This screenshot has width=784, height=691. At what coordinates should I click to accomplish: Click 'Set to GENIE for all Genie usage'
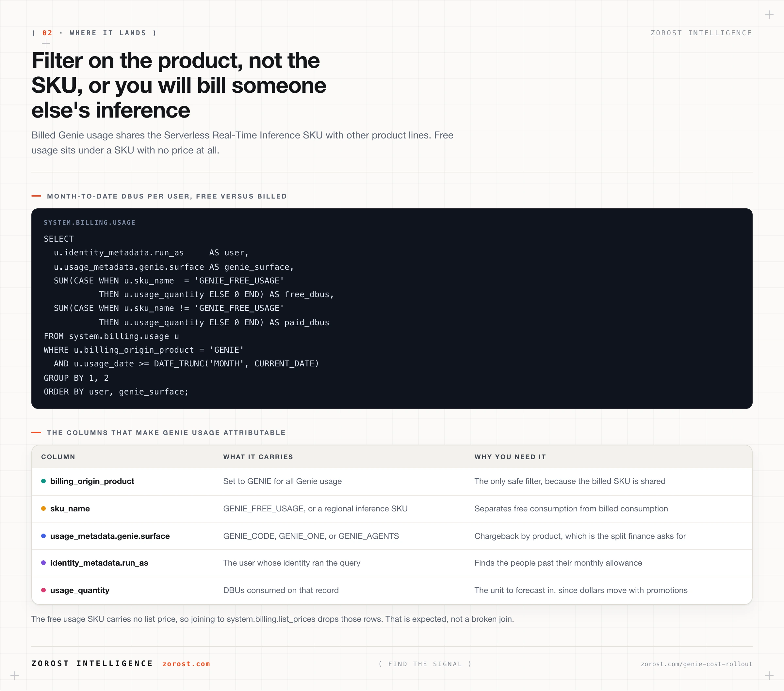pos(282,481)
